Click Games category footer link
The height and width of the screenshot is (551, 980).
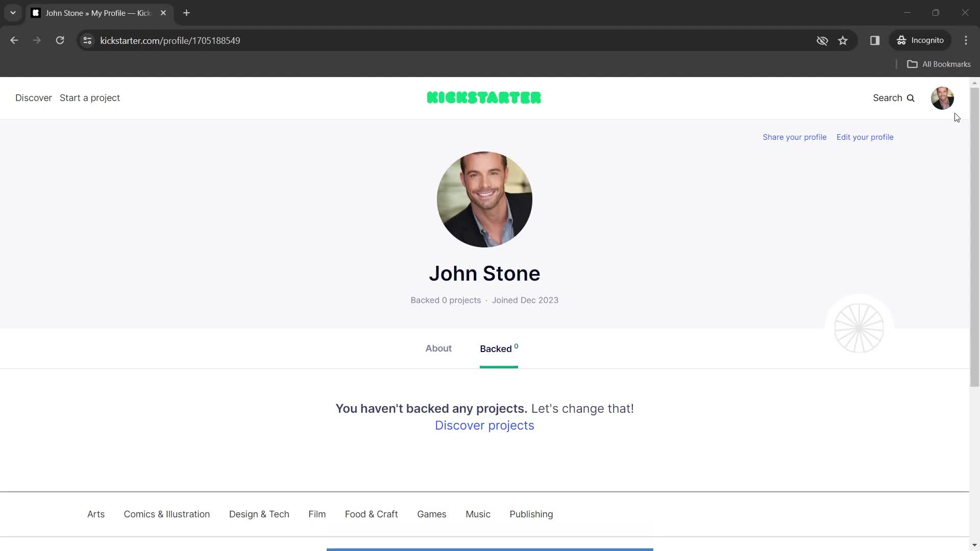click(431, 514)
